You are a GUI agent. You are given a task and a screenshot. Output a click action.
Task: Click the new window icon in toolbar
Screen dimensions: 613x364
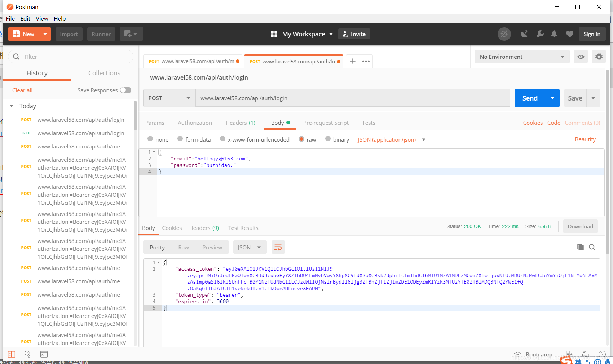[131, 34]
